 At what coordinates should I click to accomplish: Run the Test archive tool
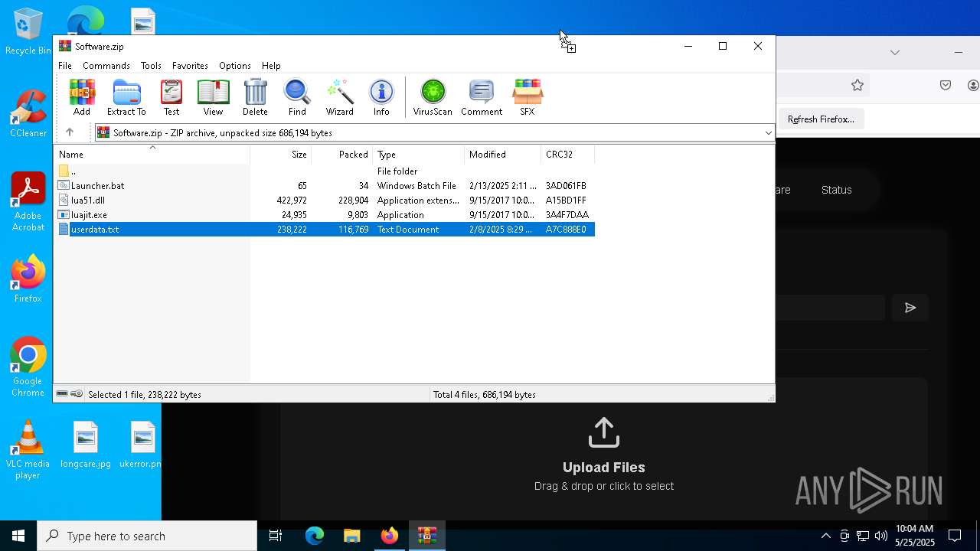[x=171, y=97]
